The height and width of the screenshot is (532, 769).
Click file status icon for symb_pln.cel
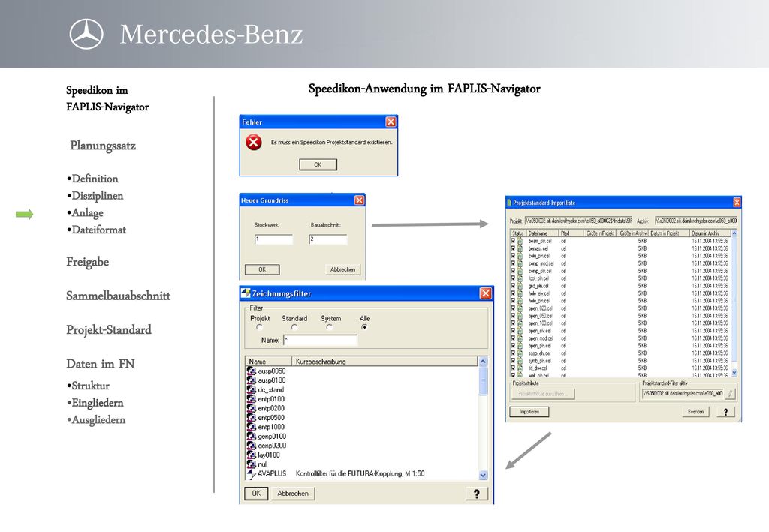pyautogui.click(x=520, y=360)
